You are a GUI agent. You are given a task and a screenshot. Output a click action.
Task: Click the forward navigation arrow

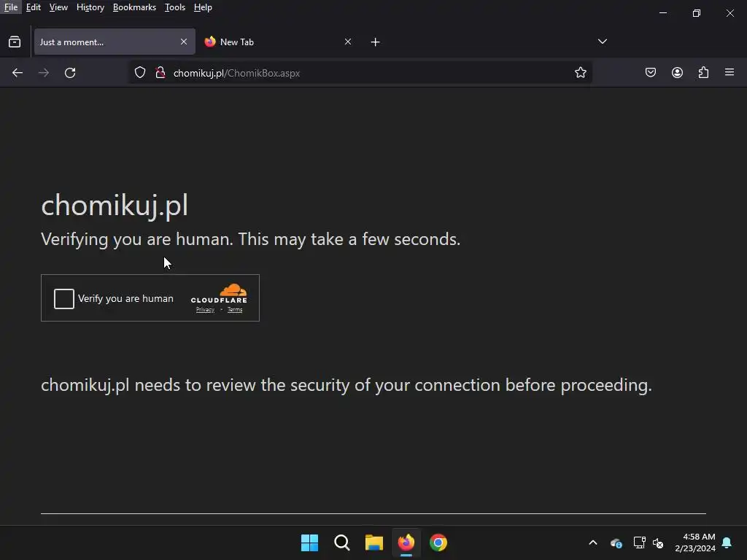click(x=43, y=73)
